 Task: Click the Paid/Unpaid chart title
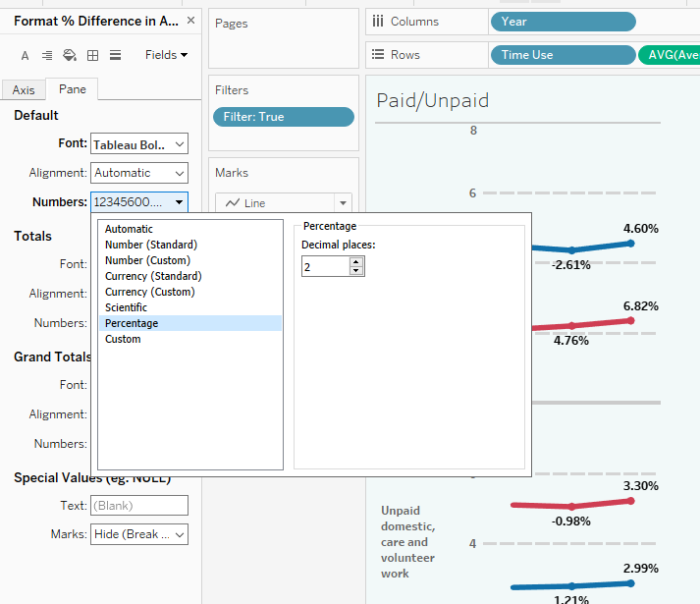(433, 101)
